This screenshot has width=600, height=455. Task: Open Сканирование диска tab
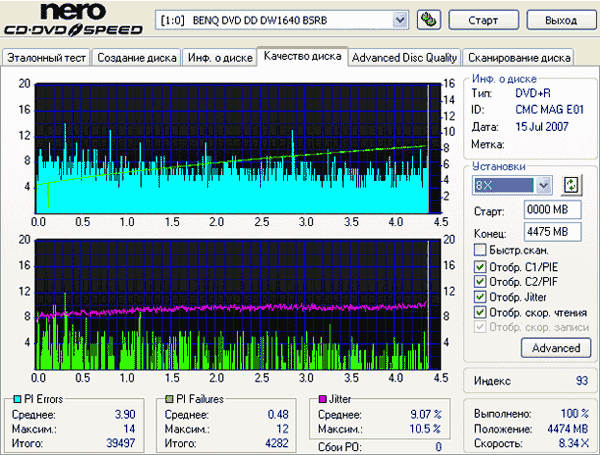(519, 58)
